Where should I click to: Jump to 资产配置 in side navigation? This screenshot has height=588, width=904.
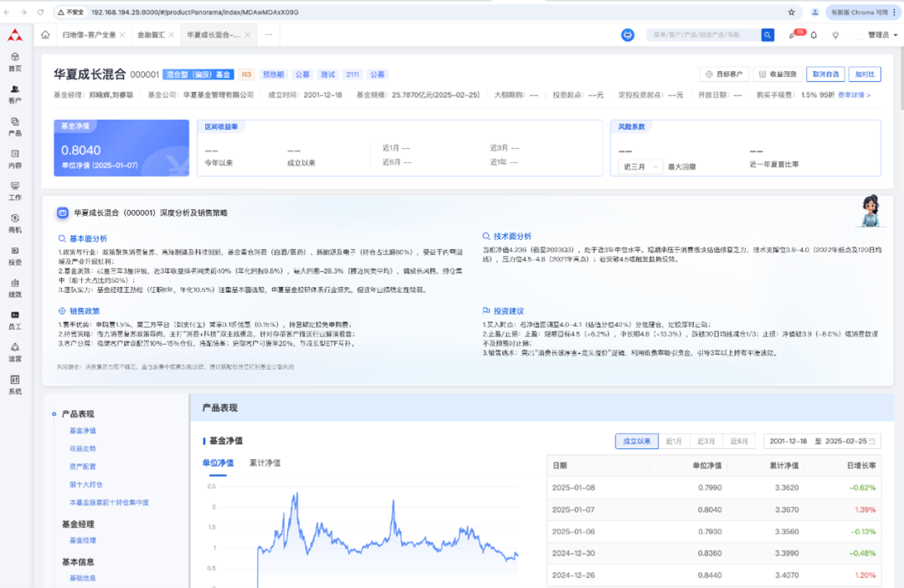click(x=82, y=467)
